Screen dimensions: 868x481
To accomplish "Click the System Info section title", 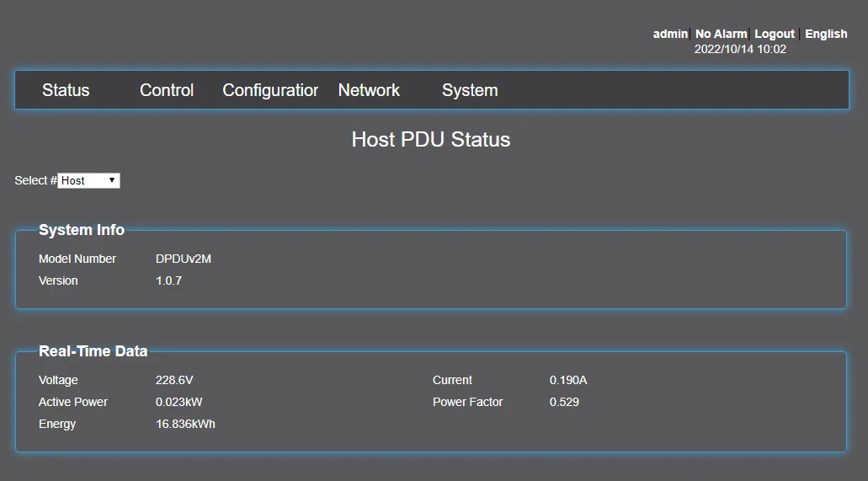I will click(82, 230).
